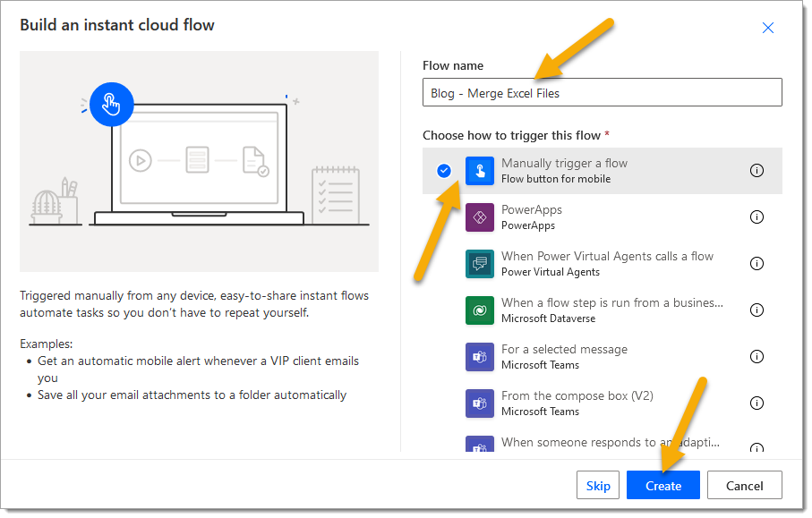Cancel the flow creation dialog
Screen dimensions: 812x518
[x=745, y=486]
